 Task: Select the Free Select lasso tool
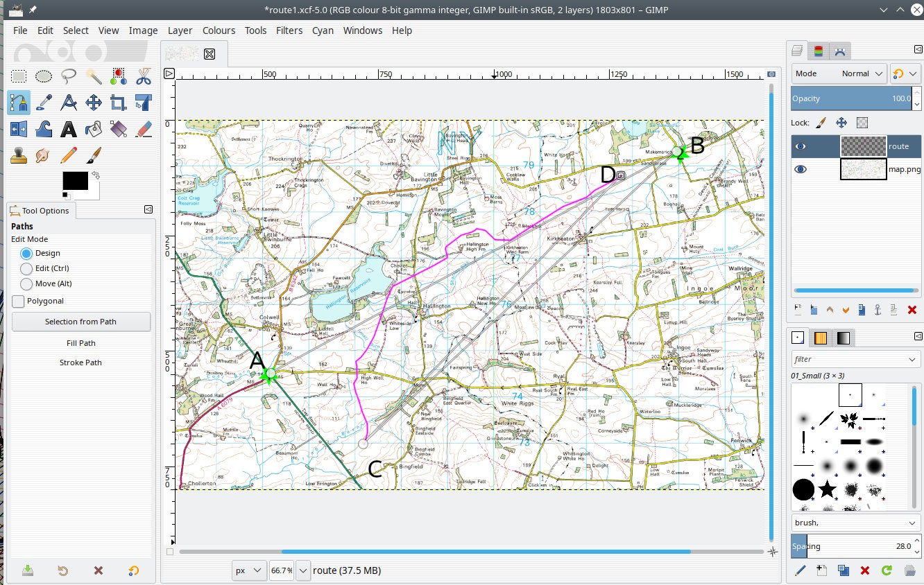pyautogui.click(x=69, y=76)
